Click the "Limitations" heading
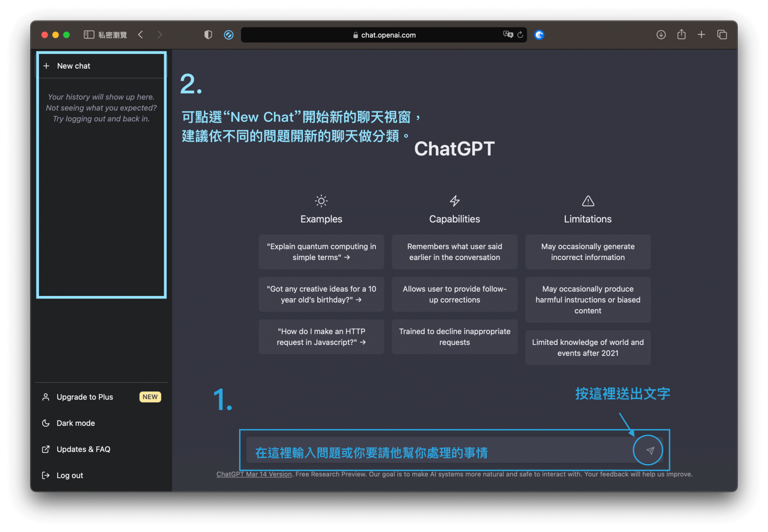This screenshot has width=768, height=532. pyautogui.click(x=588, y=219)
